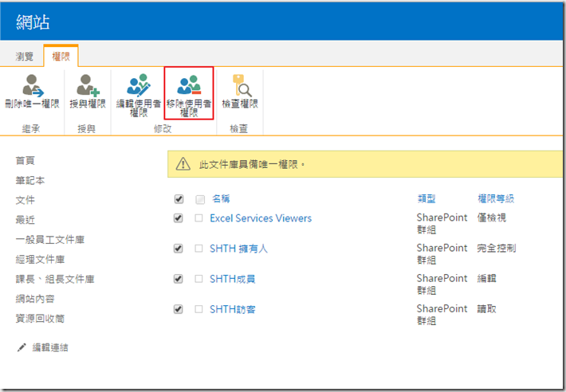Image resolution: width=566 pixels, height=392 pixels.
Task: Click the 刪除唯一權限 ribbon icon
Action: point(33,84)
